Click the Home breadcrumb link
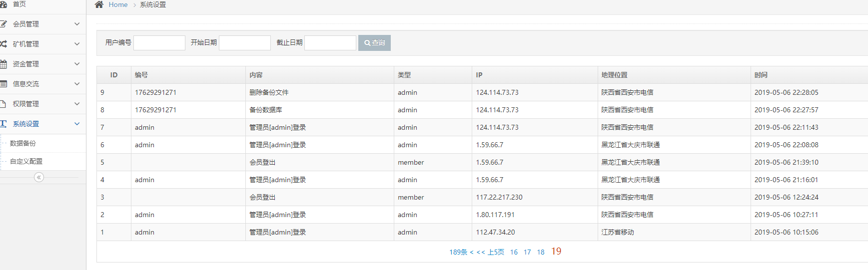Viewport: 868px width, 270px height. click(x=118, y=4)
